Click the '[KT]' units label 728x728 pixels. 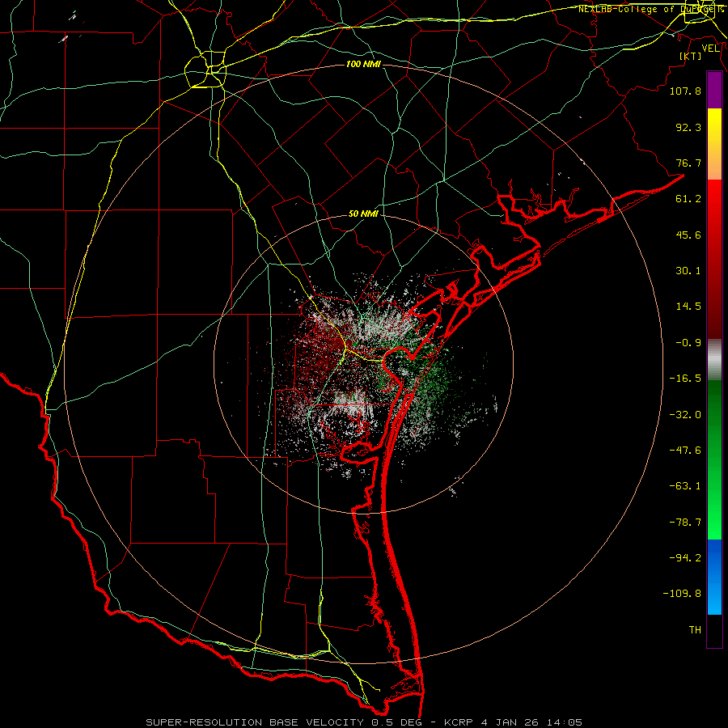point(691,56)
